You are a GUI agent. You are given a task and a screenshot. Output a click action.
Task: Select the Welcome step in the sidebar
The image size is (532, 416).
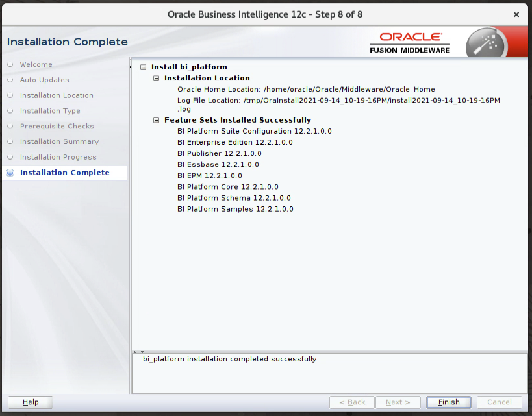(x=36, y=64)
